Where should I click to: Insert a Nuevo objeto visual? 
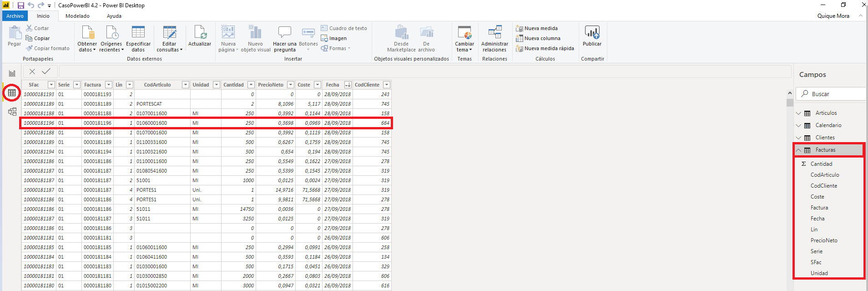click(255, 39)
